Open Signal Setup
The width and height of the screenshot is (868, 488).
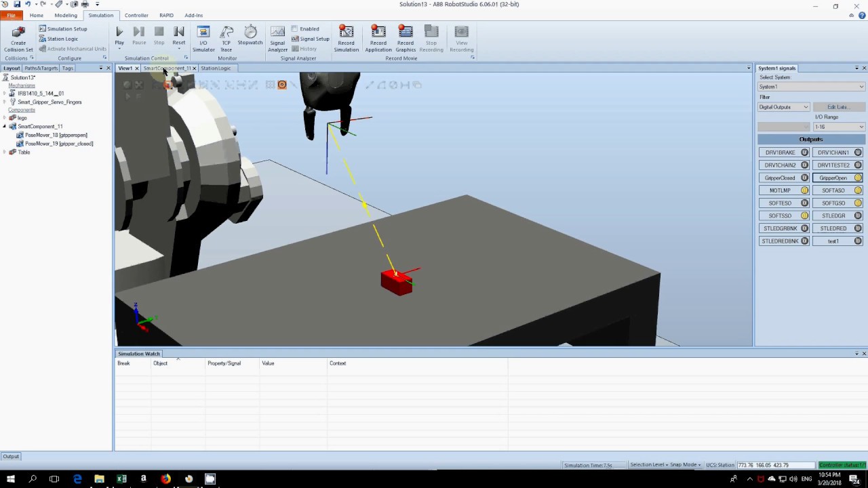tap(311, 39)
